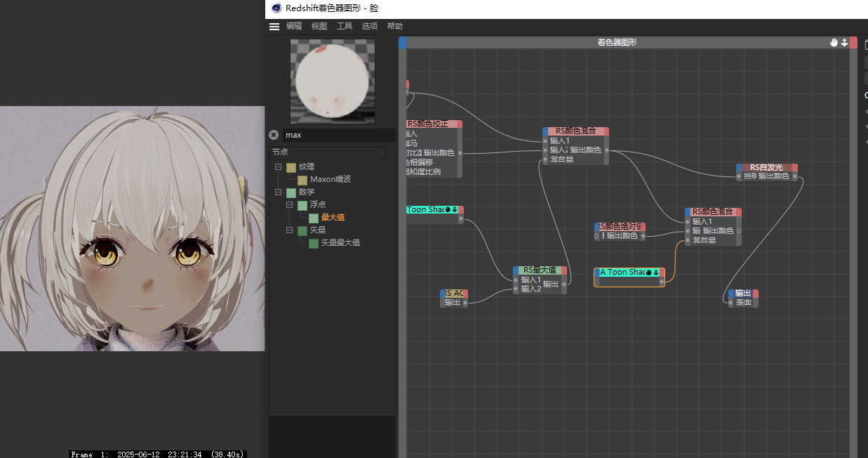The image size is (868, 458).
Task: Collapse the 浮点 tree group
Action: (x=290, y=205)
